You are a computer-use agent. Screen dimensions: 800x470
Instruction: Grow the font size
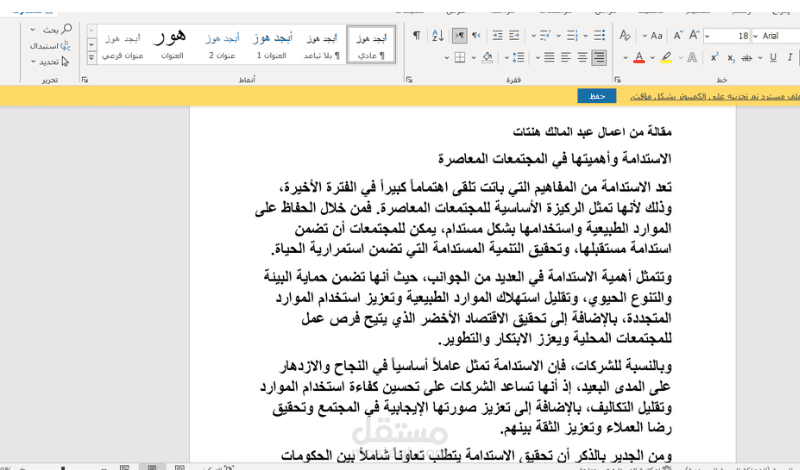(x=694, y=35)
